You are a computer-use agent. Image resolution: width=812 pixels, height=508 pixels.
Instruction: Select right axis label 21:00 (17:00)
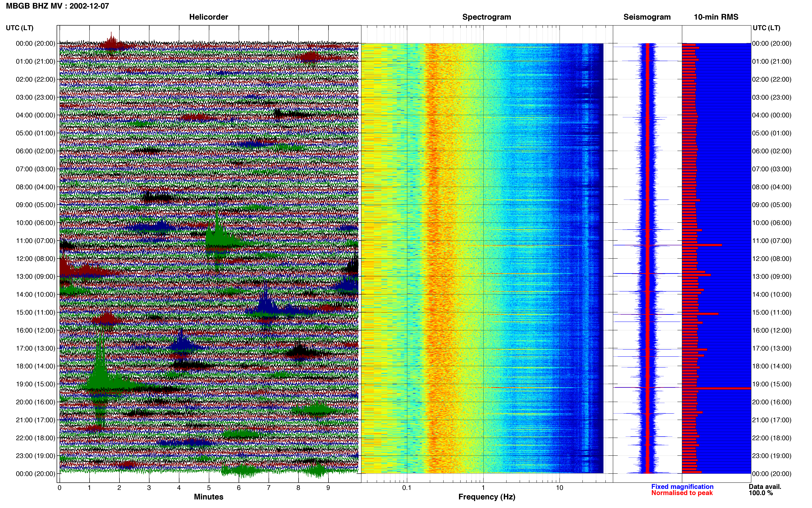pos(772,420)
